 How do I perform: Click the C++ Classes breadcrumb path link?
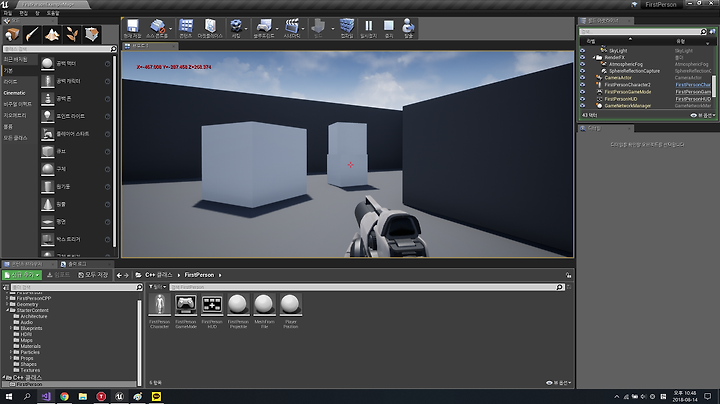click(158, 275)
